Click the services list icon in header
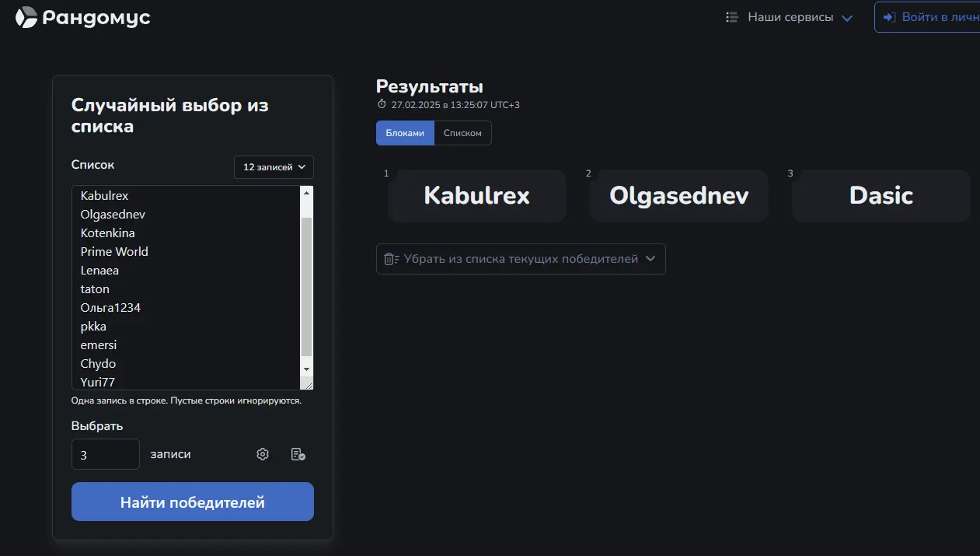This screenshot has height=556, width=980. click(x=731, y=17)
